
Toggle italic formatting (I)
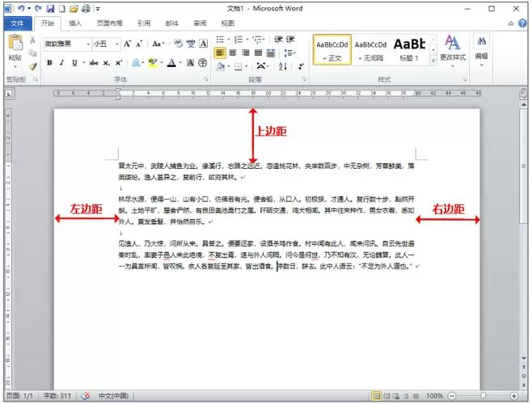(61, 63)
